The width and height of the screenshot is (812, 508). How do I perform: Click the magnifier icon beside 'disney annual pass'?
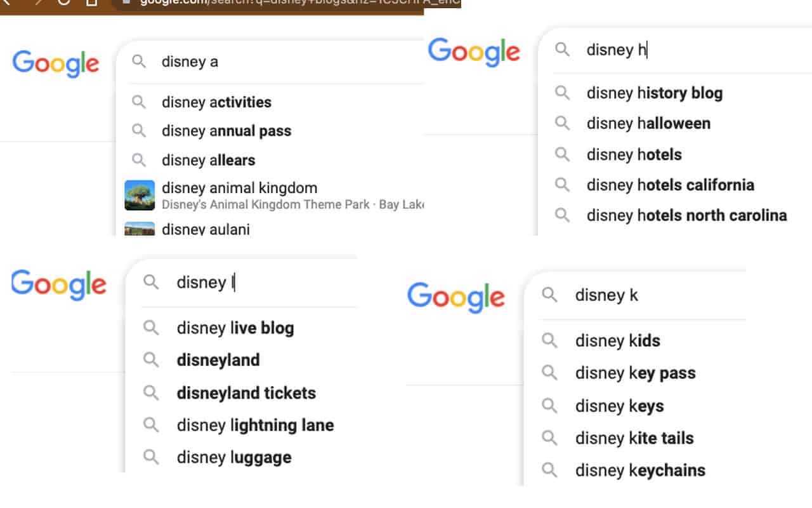tap(139, 131)
